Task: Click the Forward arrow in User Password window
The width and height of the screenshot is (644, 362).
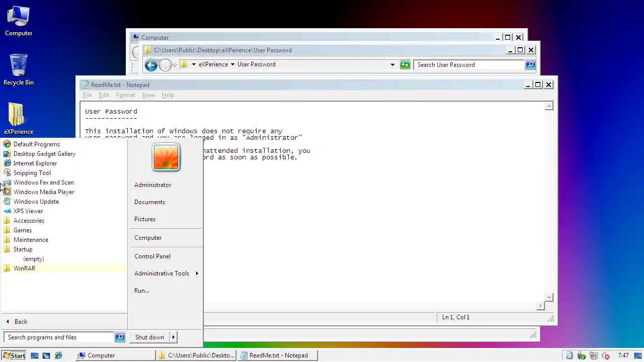Action: click(x=165, y=65)
